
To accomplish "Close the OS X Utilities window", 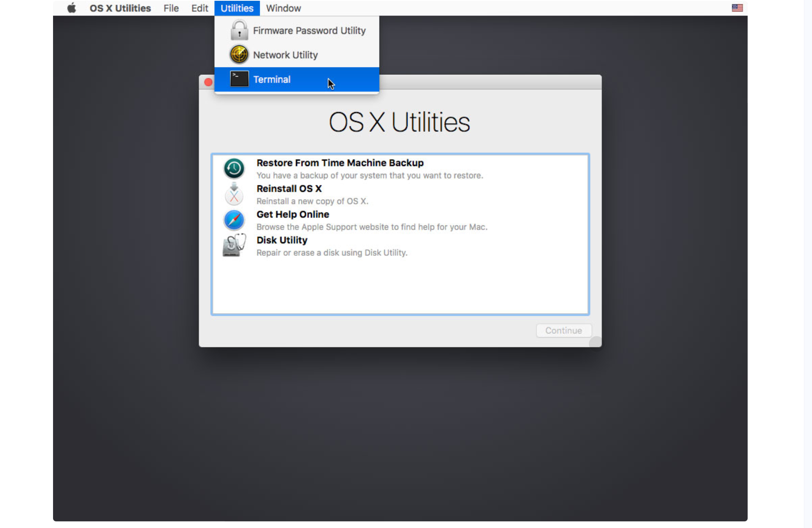I will (208, 82).
